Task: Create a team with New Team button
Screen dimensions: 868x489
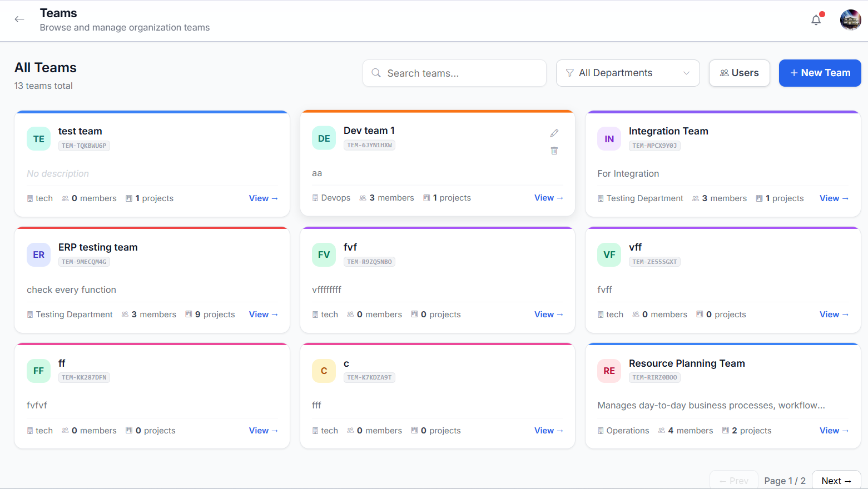Action: tap(820, 73)
